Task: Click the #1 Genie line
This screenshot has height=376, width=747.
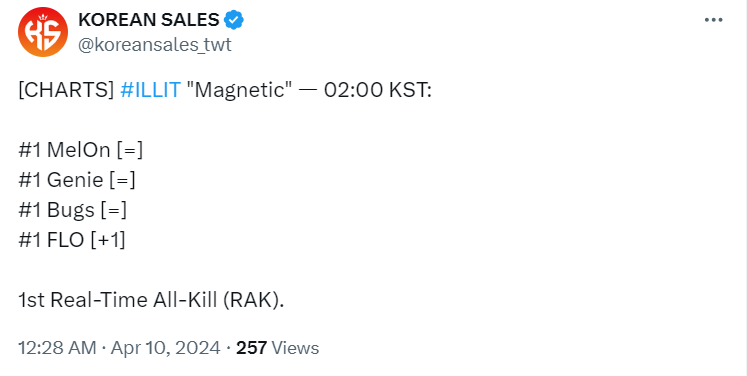Action: pos(77,180)
